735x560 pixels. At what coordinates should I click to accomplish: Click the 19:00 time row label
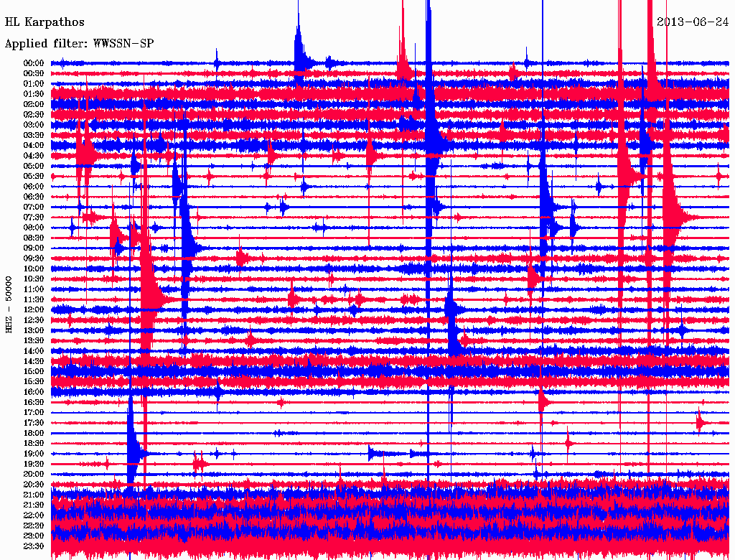click(x=34, y=454)
